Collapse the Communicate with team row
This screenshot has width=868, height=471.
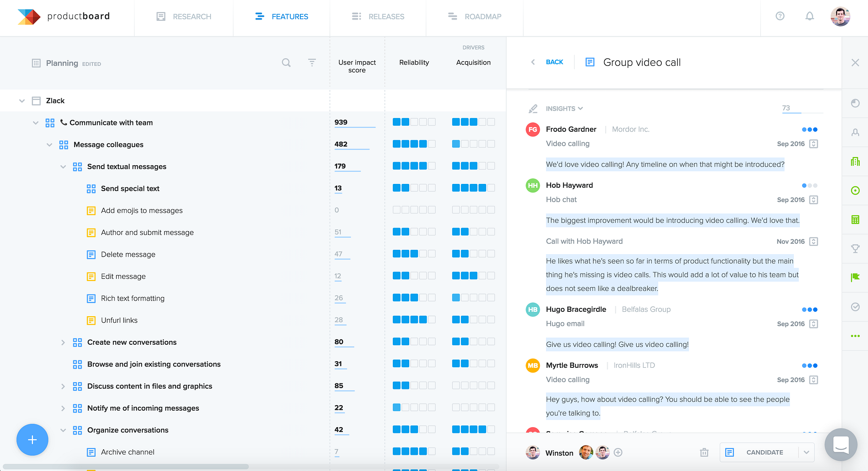click(36, 123)
